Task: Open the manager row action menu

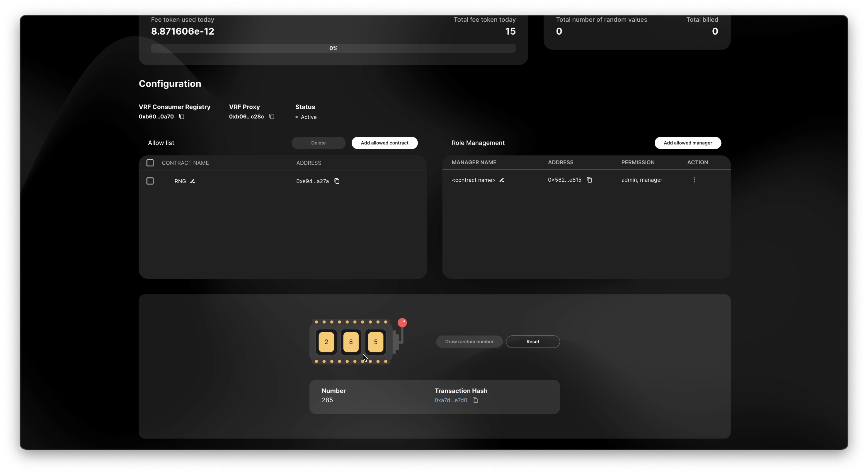Action: click(x=694, y=180)
